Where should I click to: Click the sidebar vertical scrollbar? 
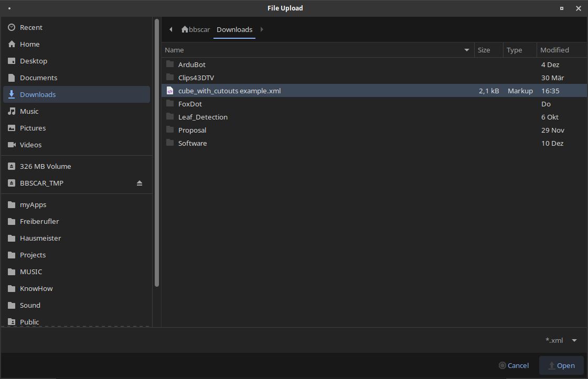(x=157, y=153)
